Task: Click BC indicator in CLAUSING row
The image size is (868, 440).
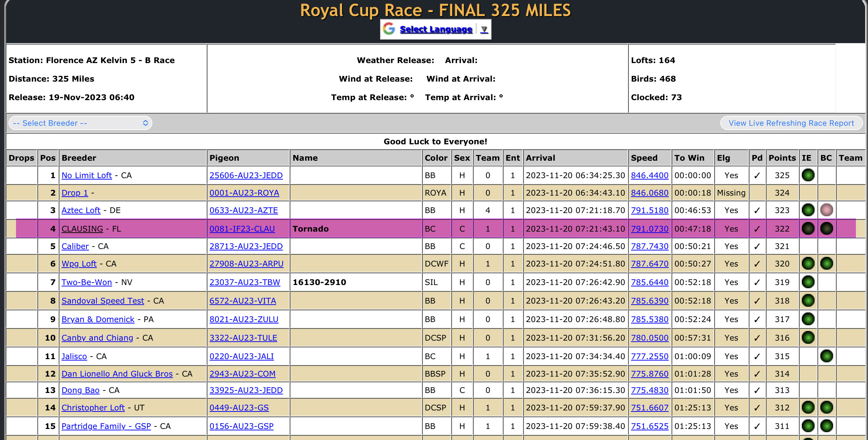Action: pos(826,228)
